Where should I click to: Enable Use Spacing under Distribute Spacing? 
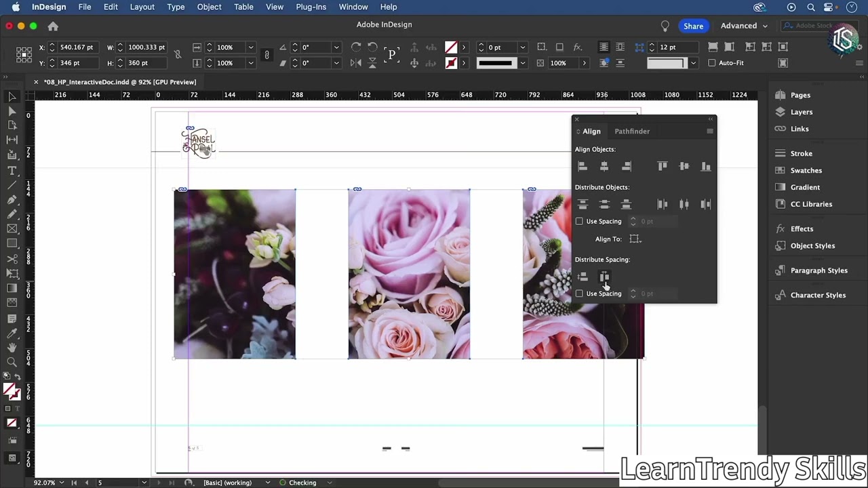tap(579, 293)
